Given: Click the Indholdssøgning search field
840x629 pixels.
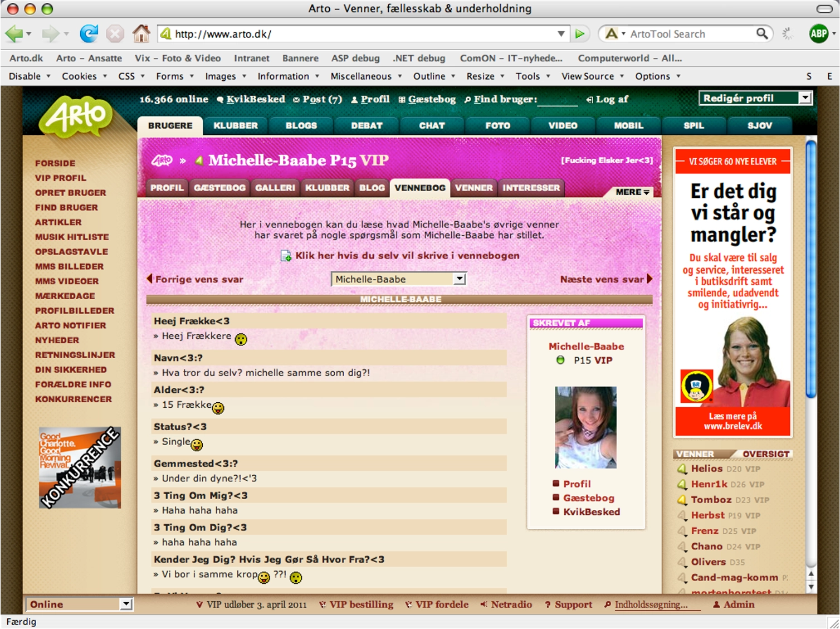Looking at the screenshot, I should click(657, 604).
